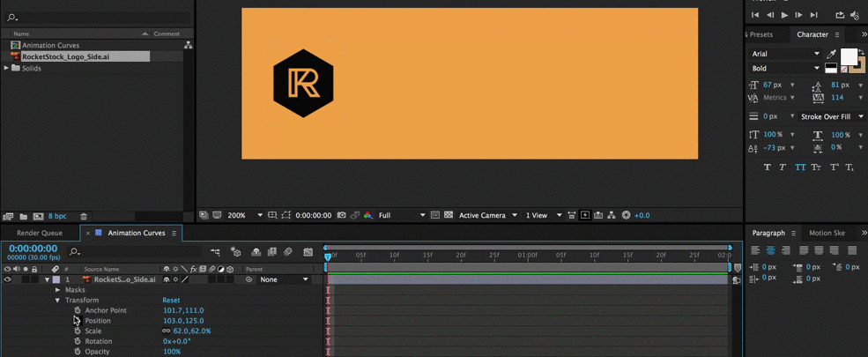Image resolution: width=868 pixels, height=357 pixels.
Task: Collapse the Transform property group
Action: point(57,301)
